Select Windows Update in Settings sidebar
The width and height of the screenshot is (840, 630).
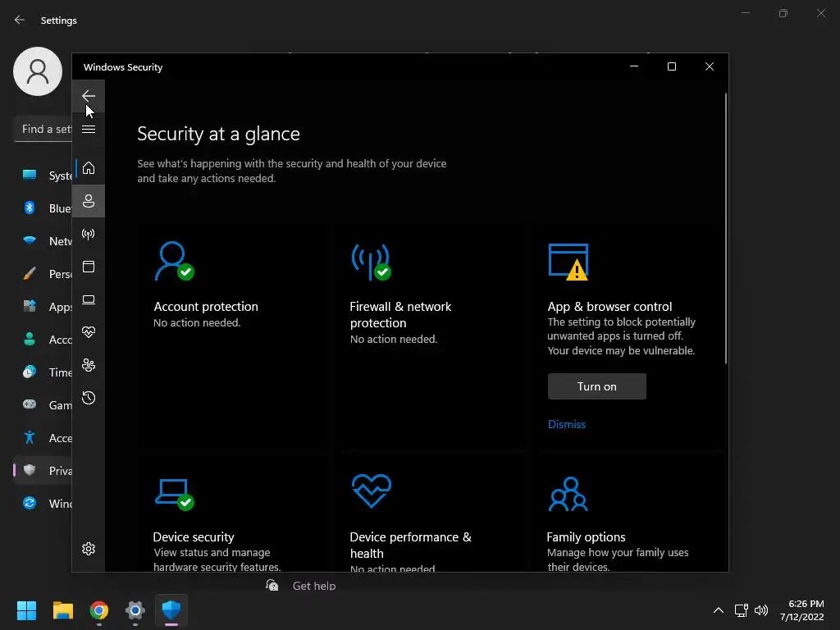tap(43, 503)
